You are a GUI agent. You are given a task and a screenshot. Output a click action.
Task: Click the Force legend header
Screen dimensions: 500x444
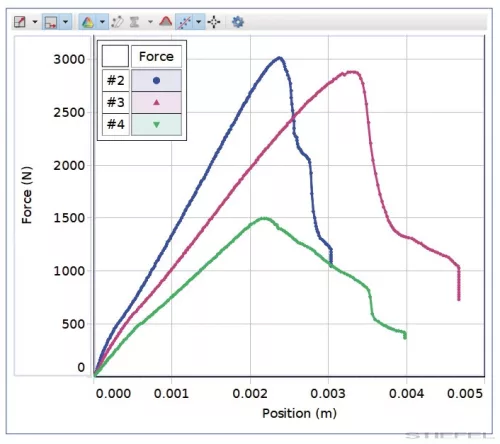point(156,56)
